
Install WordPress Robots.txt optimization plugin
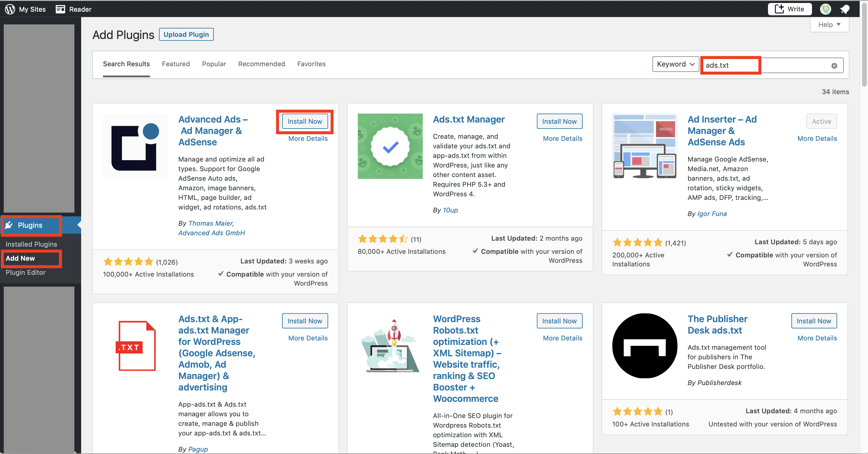559,321
